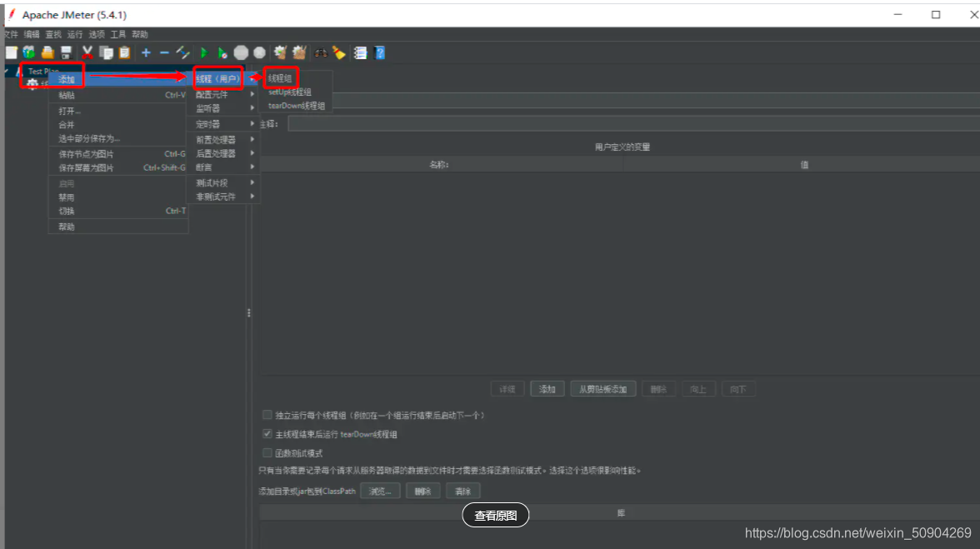Clear results with the gear-broom icon
The width and height of the screenshot is (980, 549).
(280, 52)
